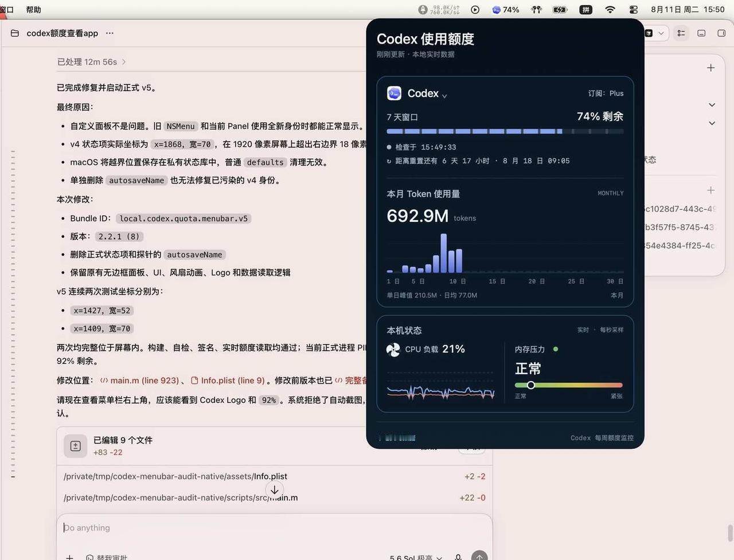Open the Codex product dropdown in the quota panel
734x560 pixels.
[444, 95]
